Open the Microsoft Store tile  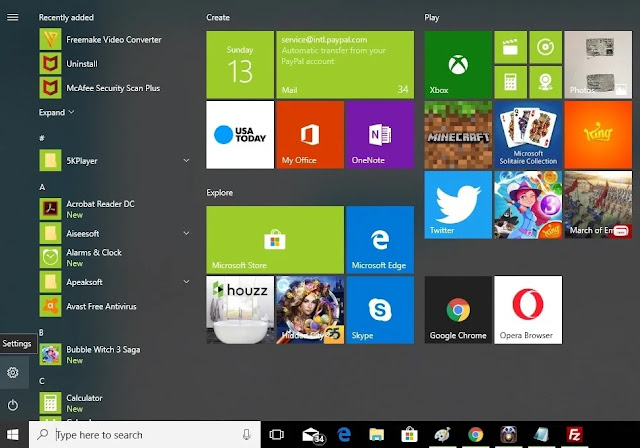tap(275, 240)
